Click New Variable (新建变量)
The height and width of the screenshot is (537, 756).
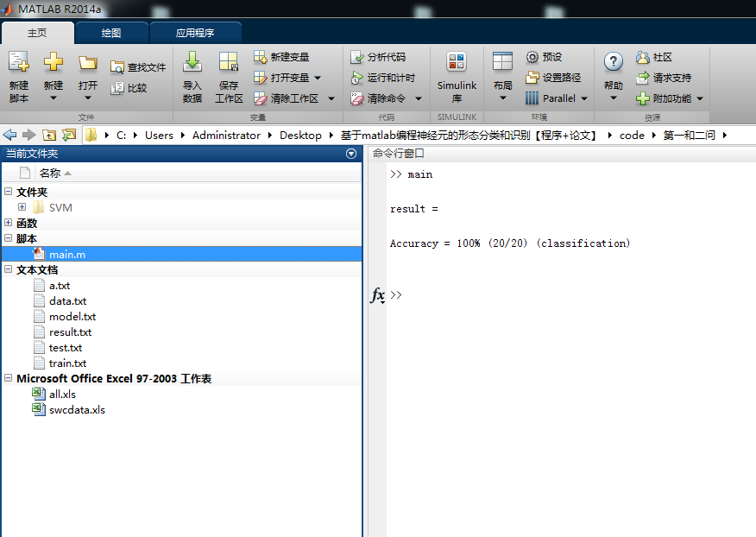(281, 57)
